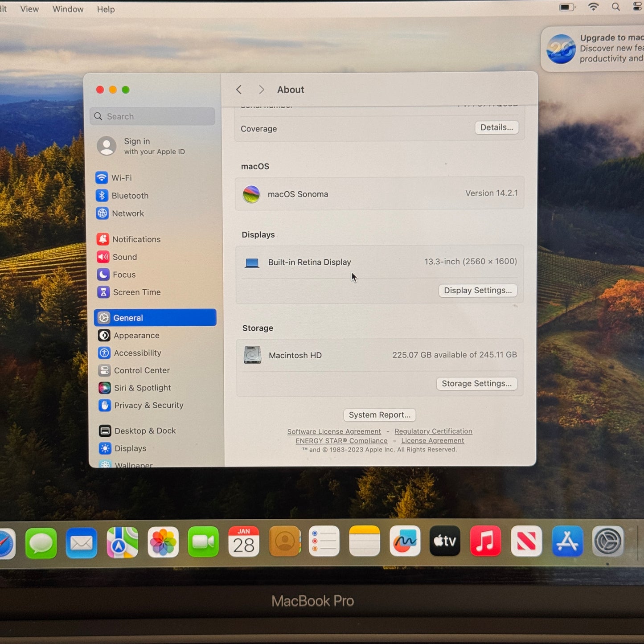Open Contacts from the Dock
This screenshot has height=644, width=644.
(x=285, y=541)
